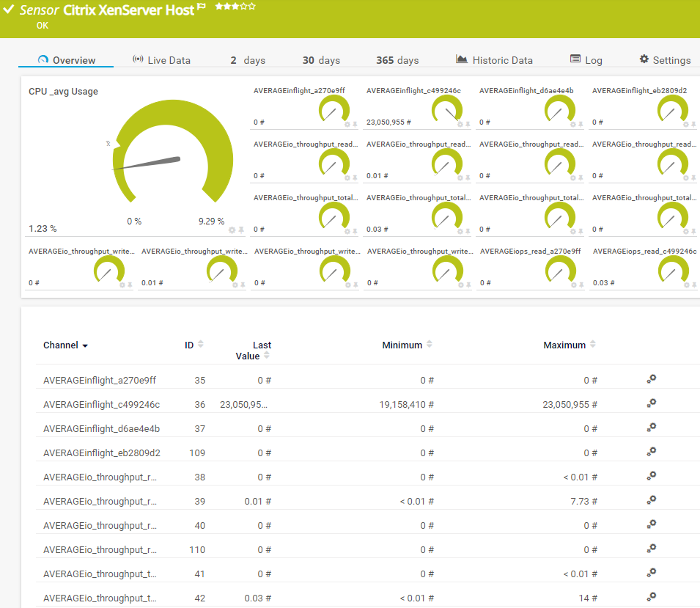
Task: Click the gear icon in table row ID 35
Action: [x=651, y=379]
